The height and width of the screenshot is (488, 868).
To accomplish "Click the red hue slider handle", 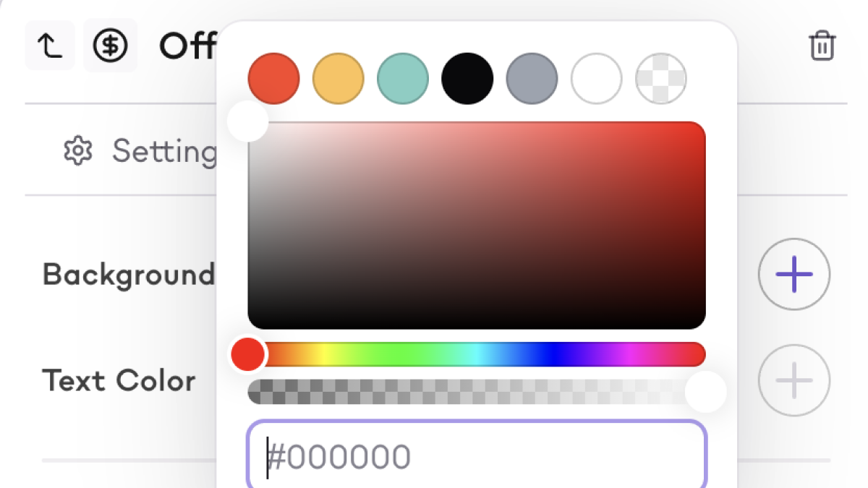I will [248, 354].
